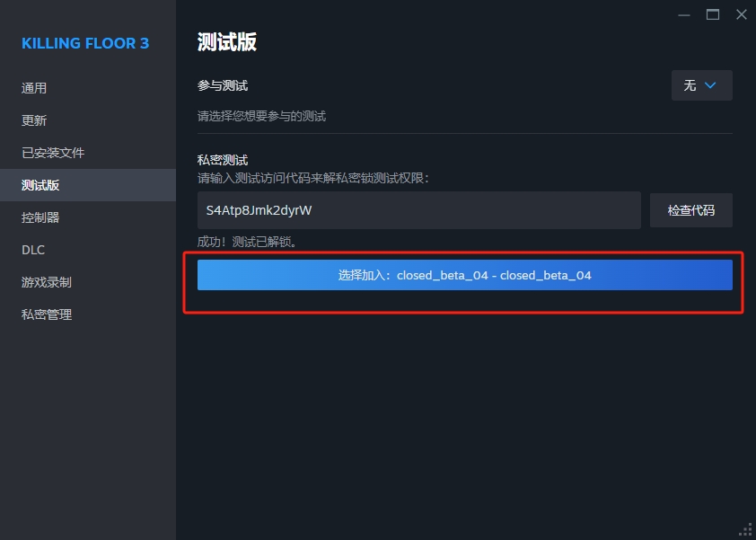
Task: Select the 测试版 sidebar item
Action: click(88, 185)
